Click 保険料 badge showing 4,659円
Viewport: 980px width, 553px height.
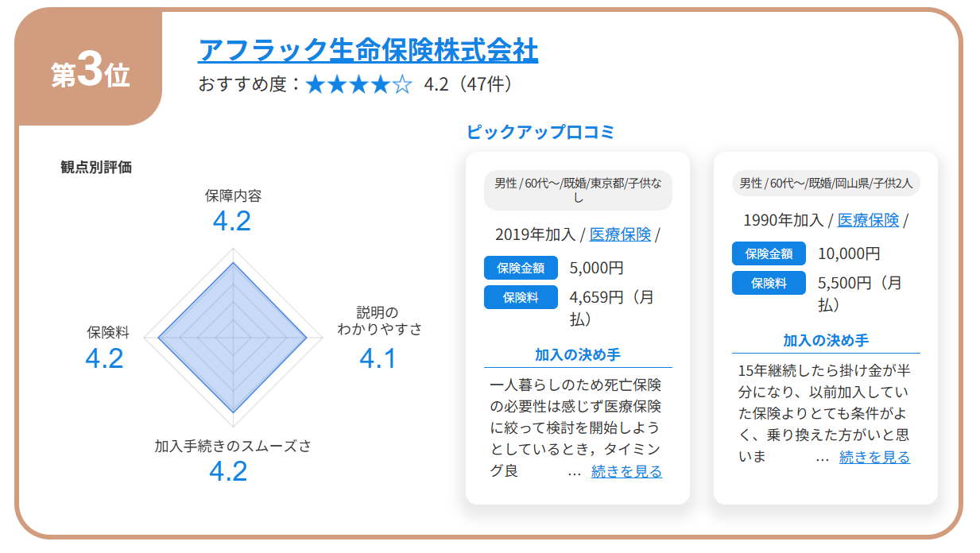tap(521, 297)
